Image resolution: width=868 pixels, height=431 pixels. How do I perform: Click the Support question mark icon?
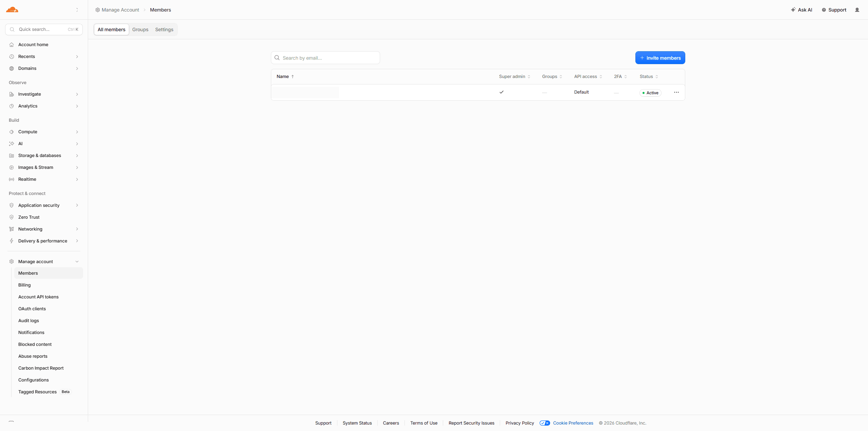tap(824, 10)
